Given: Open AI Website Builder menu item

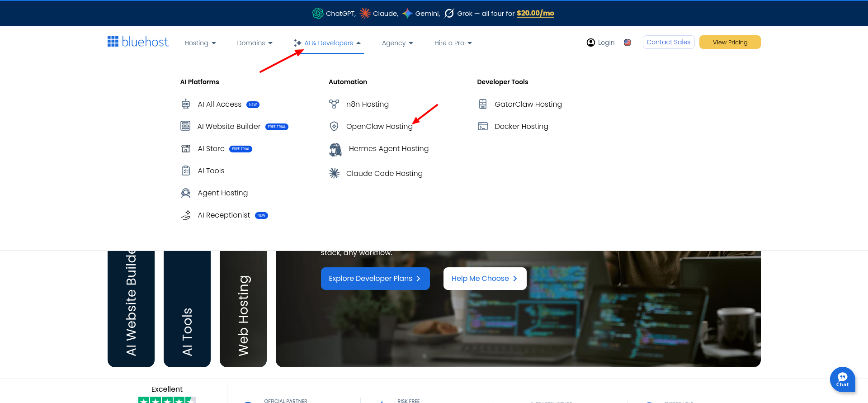Looking at the screenshot, I should 229,127.
